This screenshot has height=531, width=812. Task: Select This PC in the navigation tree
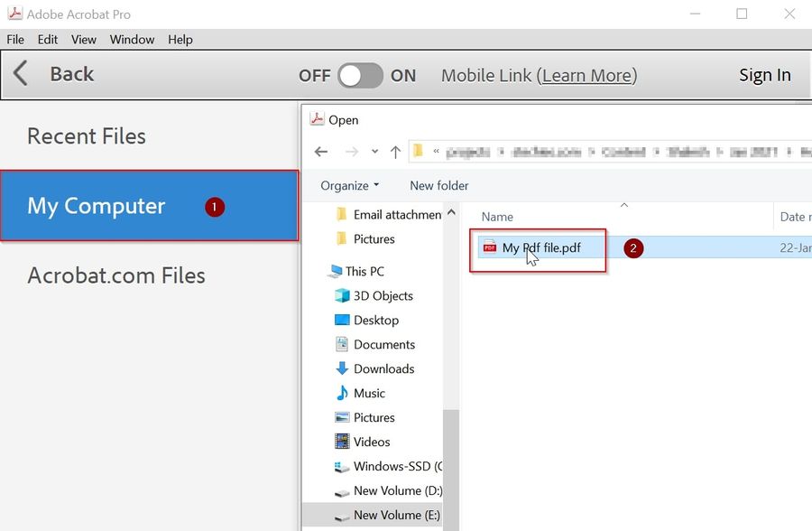(x=364, y=272)
